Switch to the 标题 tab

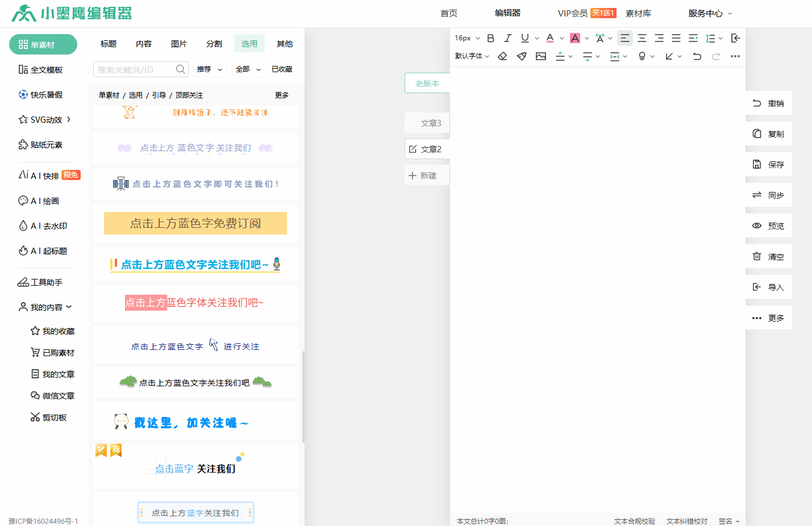coord(109,44)
